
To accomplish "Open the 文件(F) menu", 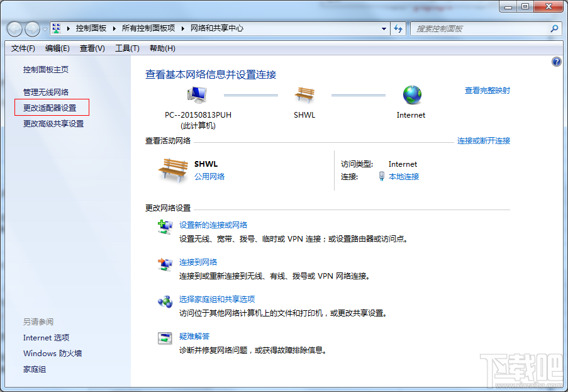I will point(23,48).
